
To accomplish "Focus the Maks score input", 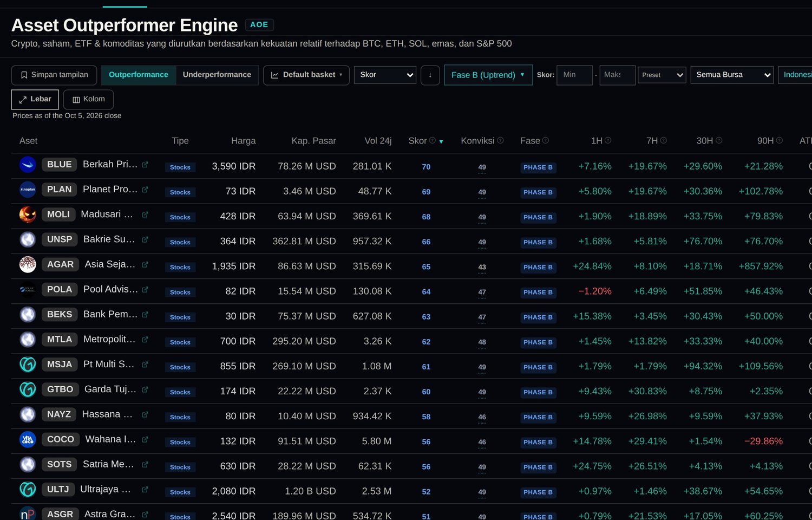I will 617,75.
